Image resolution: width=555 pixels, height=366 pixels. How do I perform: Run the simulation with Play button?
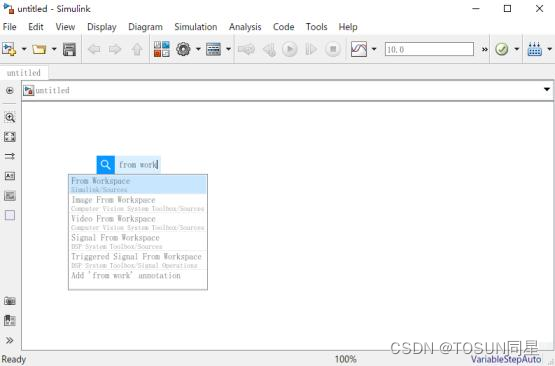click(290, 49)
